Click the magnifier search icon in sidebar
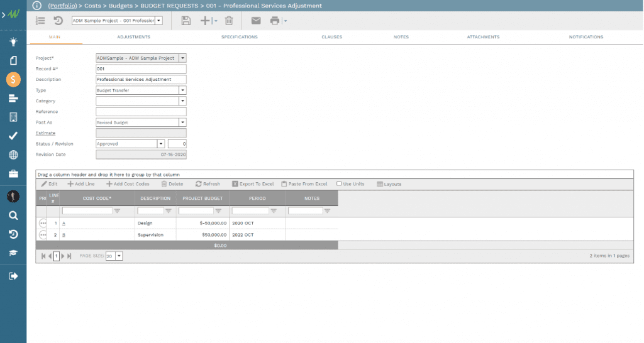The image size is (644, 343). click(x=13, y=215)
